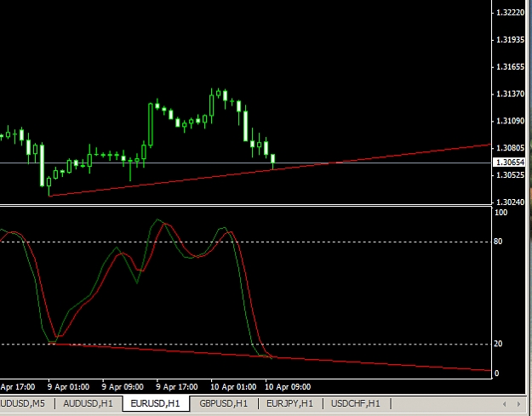Select the UDUSD,M5 chart tab
The width and height of the screenshot is (532, 416).
pyautogui.click(x=23, y=403)
